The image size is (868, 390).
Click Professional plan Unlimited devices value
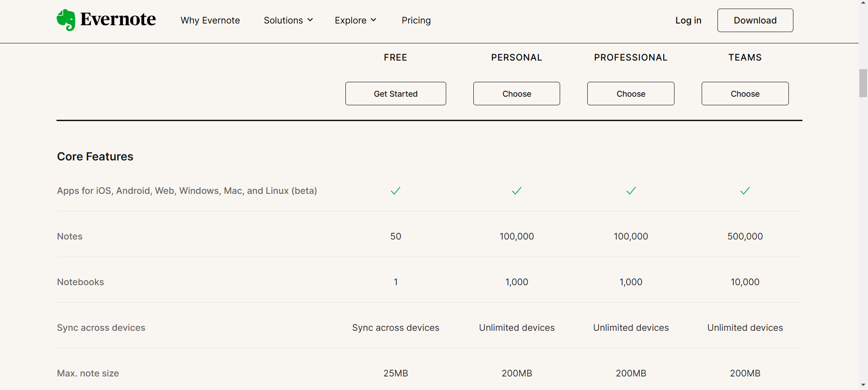point(631,328)
